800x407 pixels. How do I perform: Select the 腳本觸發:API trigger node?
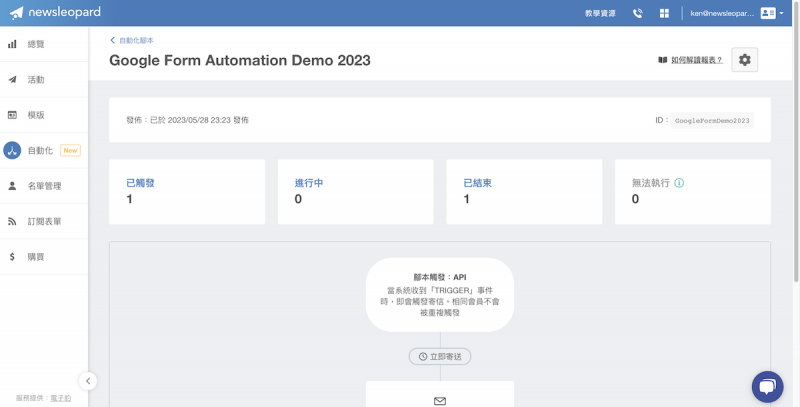[440, 295]
